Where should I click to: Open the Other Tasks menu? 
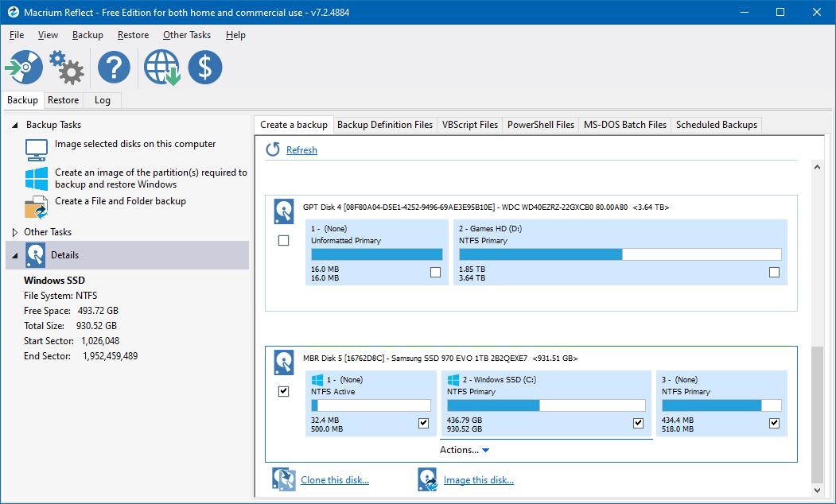(187, 35)
